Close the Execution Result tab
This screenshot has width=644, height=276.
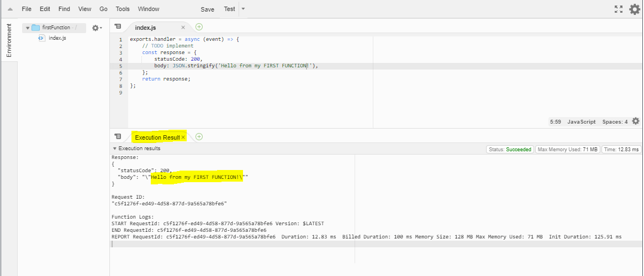tap(183, 137)
